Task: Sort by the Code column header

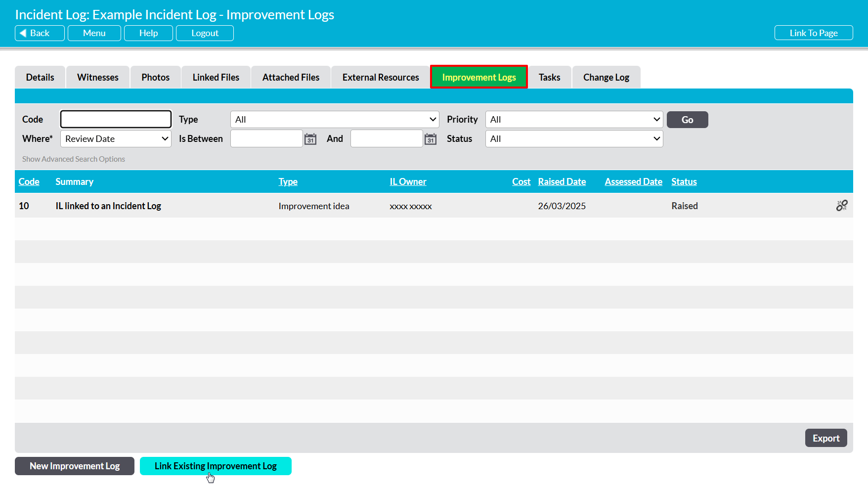Action: 29,181
